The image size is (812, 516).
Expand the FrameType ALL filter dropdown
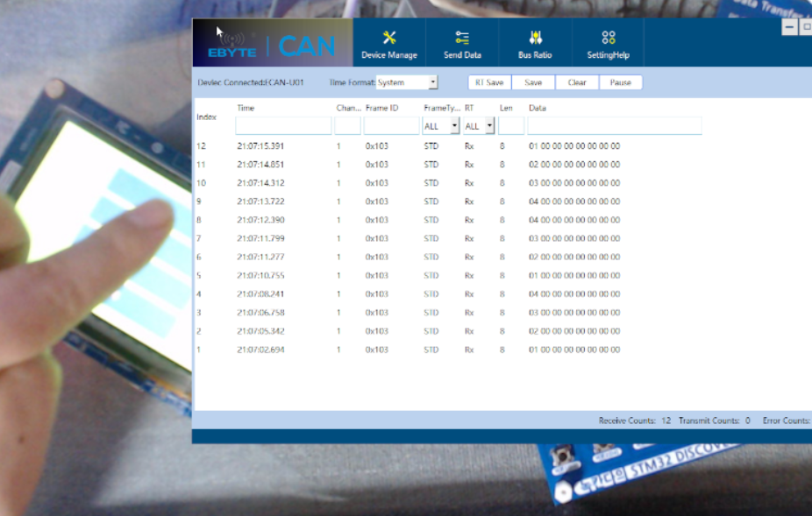point(454,126)
